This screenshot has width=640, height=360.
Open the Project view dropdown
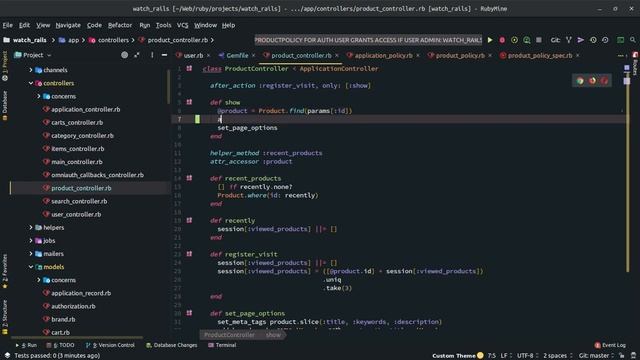(x=33, y=55)
